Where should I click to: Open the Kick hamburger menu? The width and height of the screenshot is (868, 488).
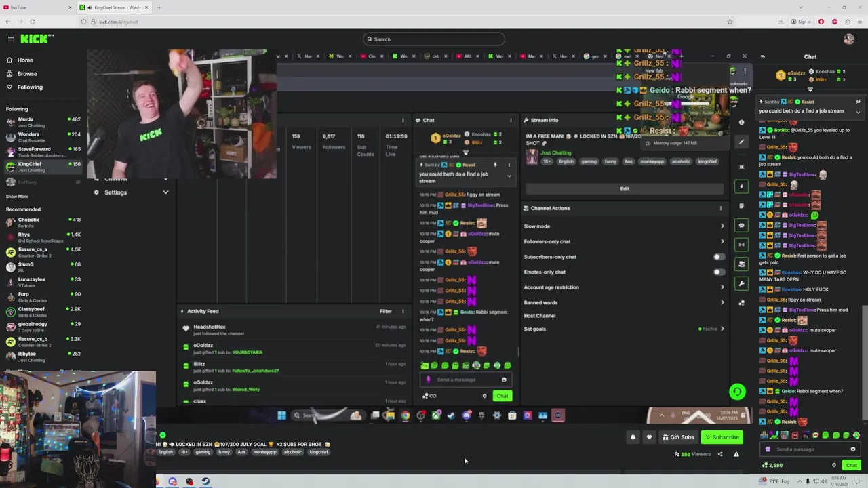[x=10, y=39]
